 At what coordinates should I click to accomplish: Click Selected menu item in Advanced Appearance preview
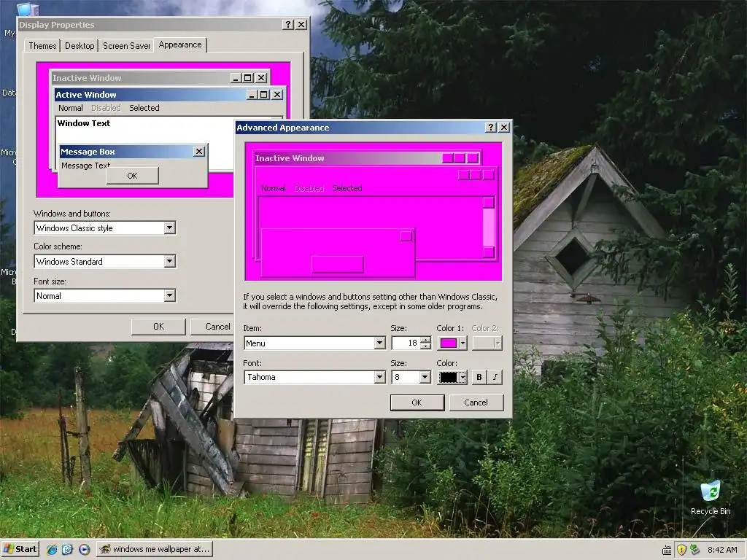347,188
